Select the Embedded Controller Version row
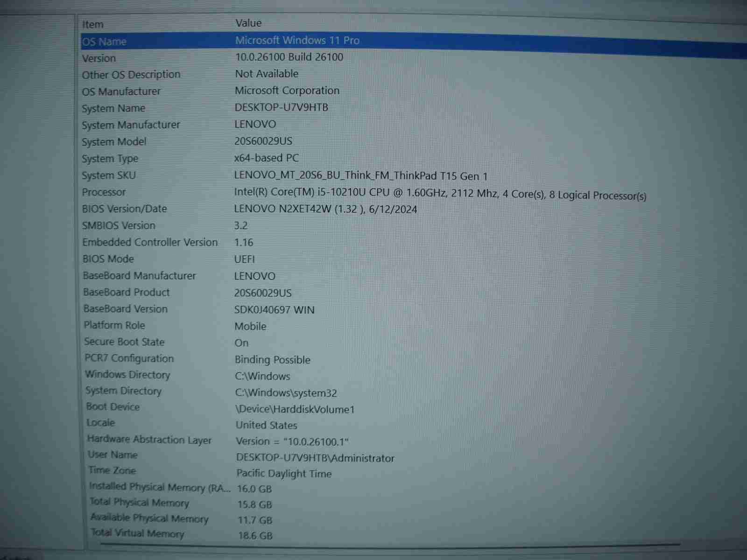This screenshot has width=747, height=560. click(x=150, y=242)
